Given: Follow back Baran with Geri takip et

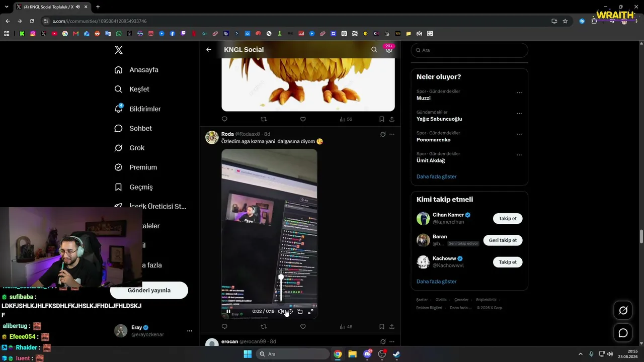Looking at the screenshot, I should [503, 240].
